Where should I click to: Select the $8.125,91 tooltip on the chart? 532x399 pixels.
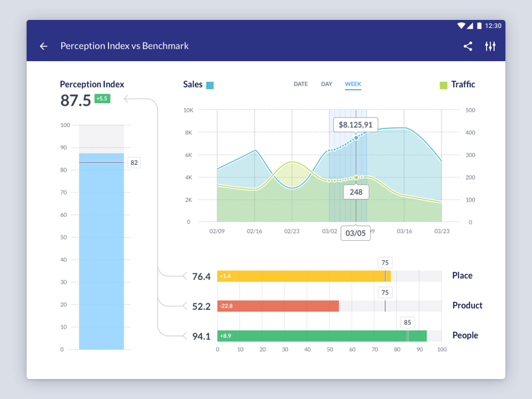coord(355,124)
